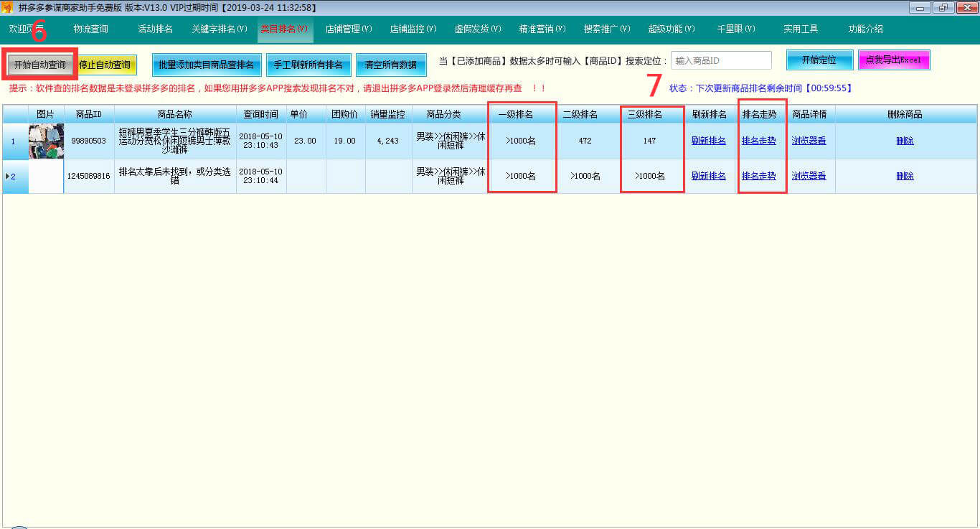Click 删除 link for product 99890503
Image resolution: width=980 pixels, height=529 pixels.
pos(905,141)
